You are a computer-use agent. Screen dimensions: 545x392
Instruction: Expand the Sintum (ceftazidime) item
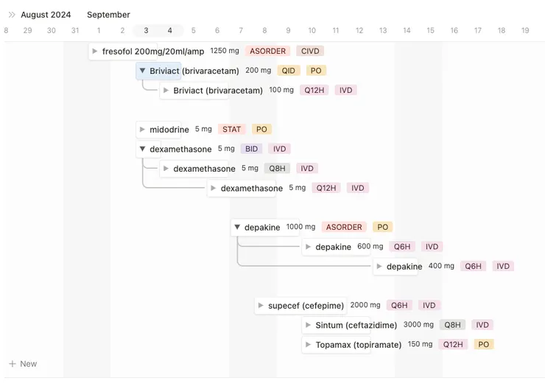click(x=308, y=325)
